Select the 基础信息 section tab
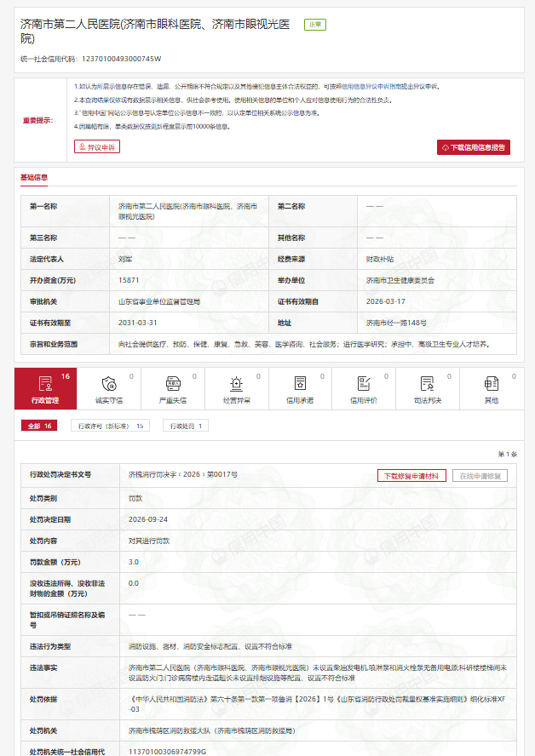This screenshot has height=756, width=535. (34, 177)
